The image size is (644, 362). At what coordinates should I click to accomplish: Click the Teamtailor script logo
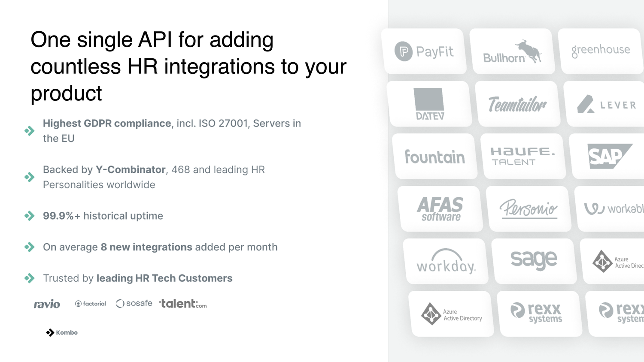pos(518,104)
